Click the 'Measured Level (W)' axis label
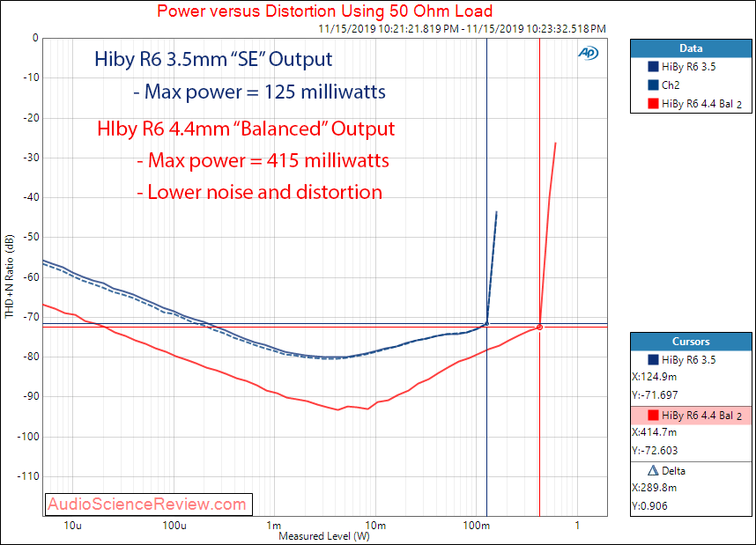 tap(324, 536)
